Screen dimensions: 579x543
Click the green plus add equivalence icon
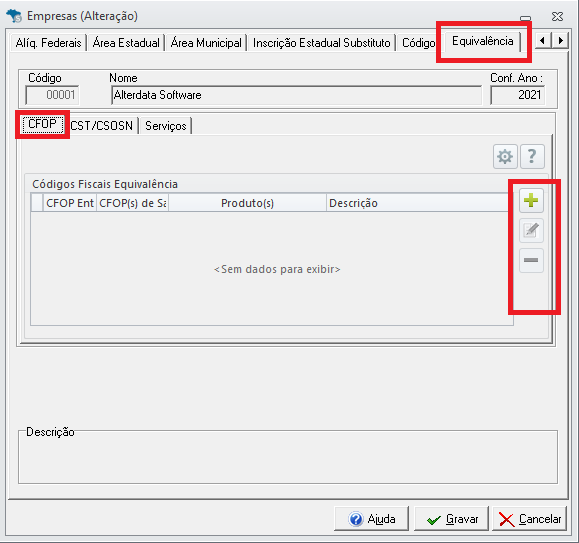[531, 200]
